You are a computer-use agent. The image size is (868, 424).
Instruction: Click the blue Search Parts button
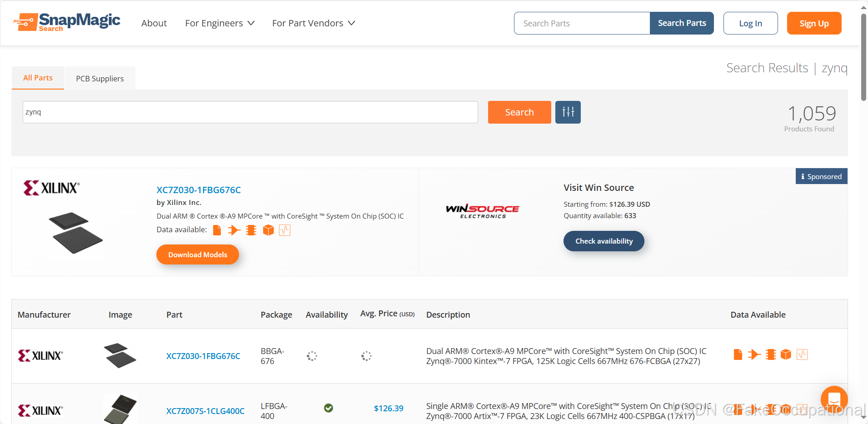[x=682, y=23]
